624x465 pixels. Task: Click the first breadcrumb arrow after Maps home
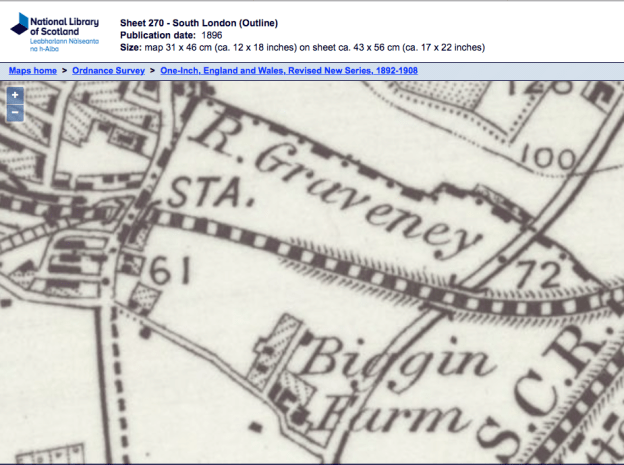tap(65, 71)
